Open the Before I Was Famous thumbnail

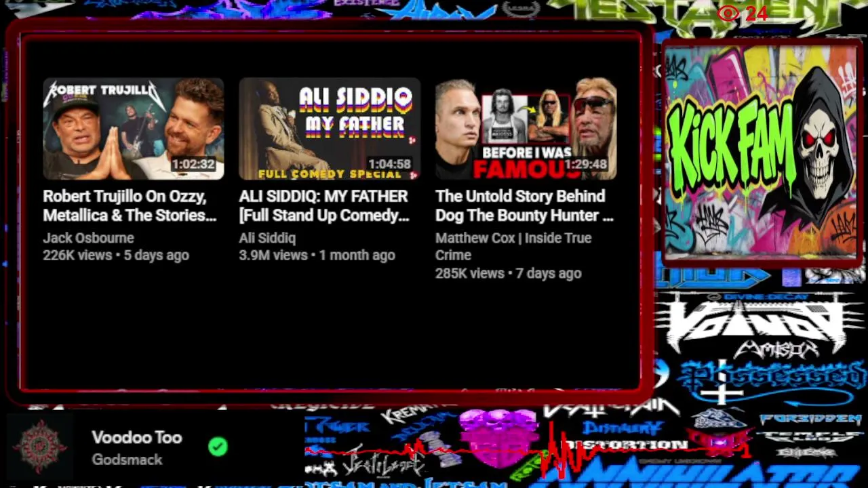click(x=526, y=129)
